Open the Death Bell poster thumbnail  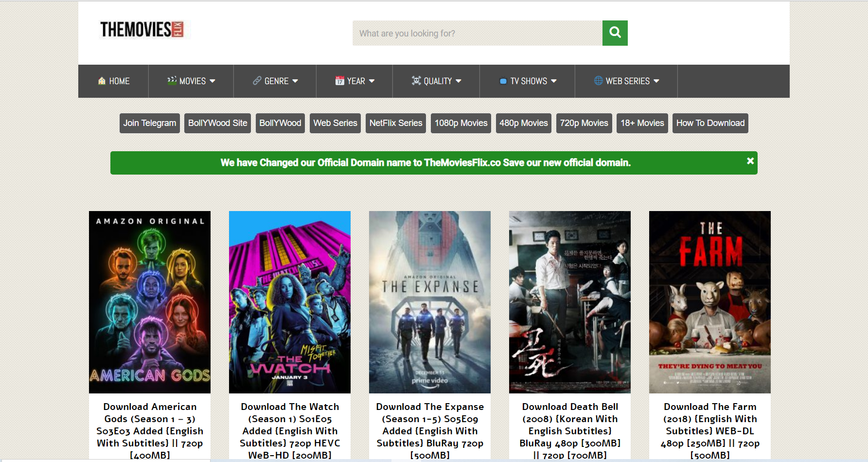point(570,302)
